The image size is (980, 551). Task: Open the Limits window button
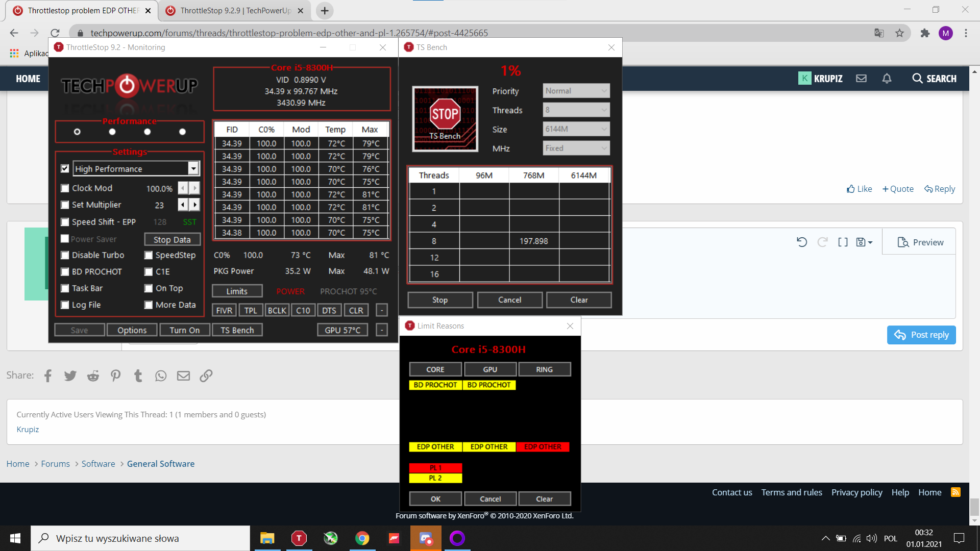237,291
